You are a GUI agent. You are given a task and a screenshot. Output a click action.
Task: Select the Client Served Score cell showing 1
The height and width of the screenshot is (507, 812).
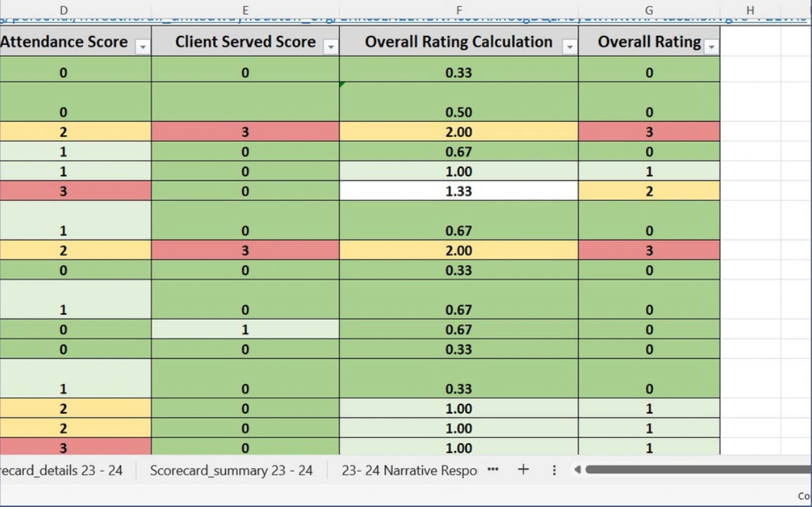tap(246, 329)
